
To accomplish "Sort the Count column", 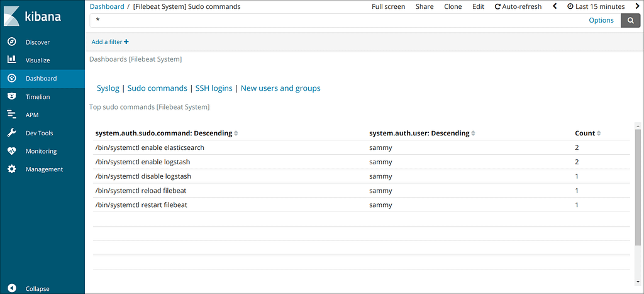I will coord(599,133).
